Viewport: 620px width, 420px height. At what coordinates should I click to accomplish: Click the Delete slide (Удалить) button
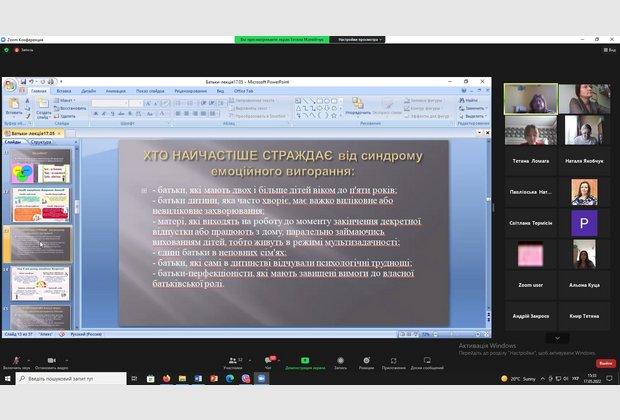tap(64, 116)
